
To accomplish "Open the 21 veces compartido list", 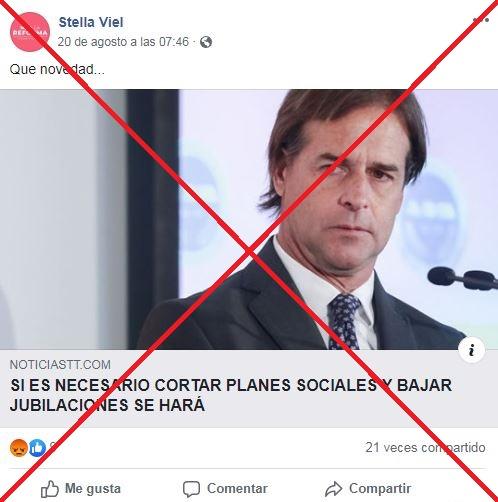I will [x=425, y=447].
